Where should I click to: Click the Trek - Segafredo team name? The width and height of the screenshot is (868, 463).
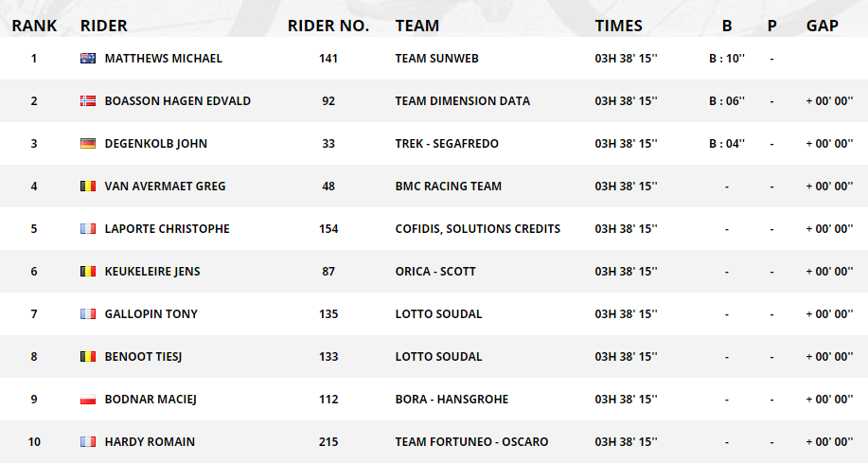(x=447, y=144)
